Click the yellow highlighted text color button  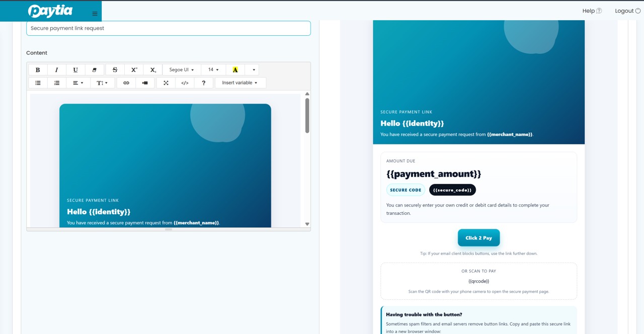(235, 70)
